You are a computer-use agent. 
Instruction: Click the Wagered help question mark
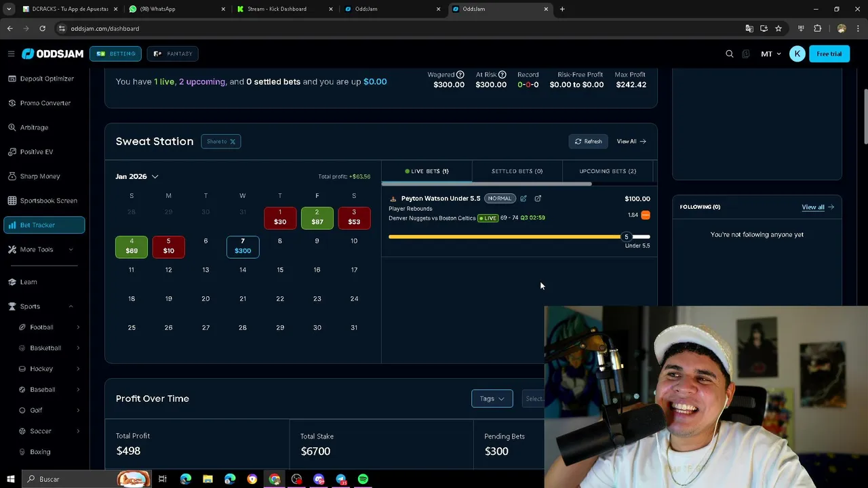coord(460,75)
